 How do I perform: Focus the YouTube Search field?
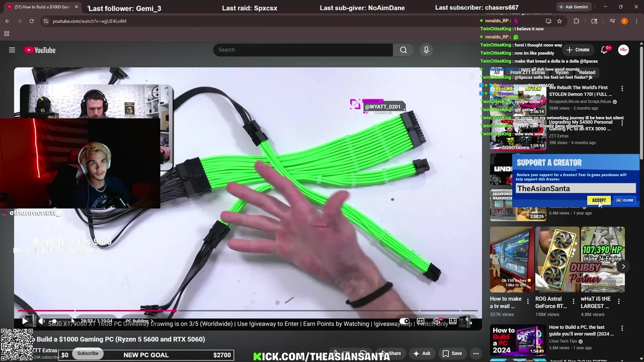pos(303,50)
